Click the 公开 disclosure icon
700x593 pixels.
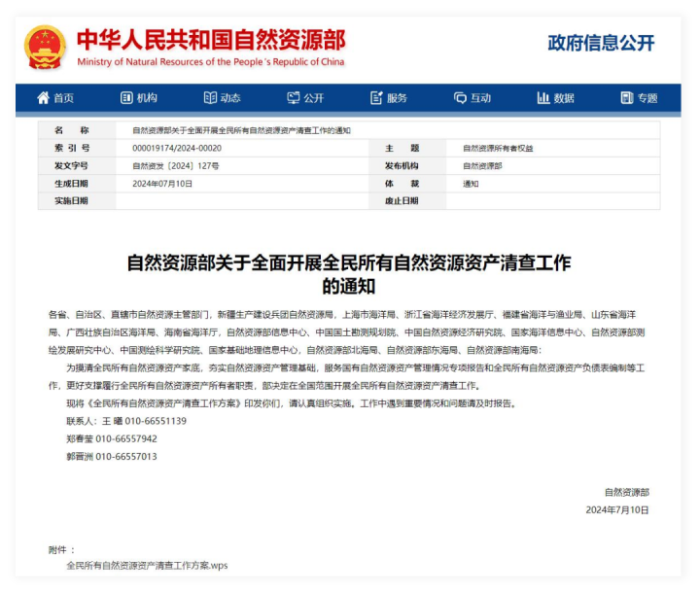[x=294, y=98]
